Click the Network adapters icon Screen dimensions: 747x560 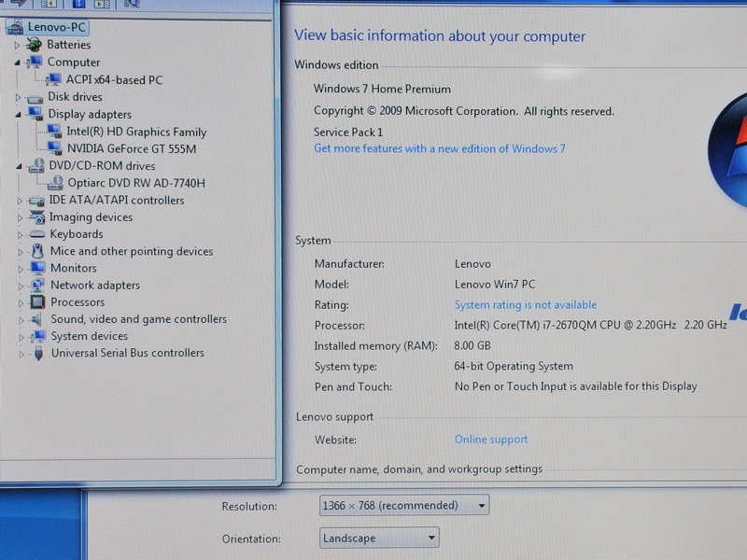click(37, 285)
